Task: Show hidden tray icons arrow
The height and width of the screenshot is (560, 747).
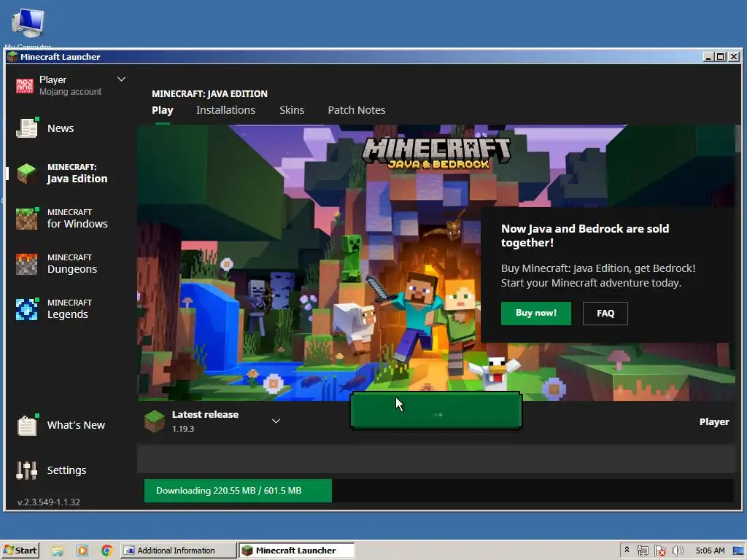Action: [627, 550]
